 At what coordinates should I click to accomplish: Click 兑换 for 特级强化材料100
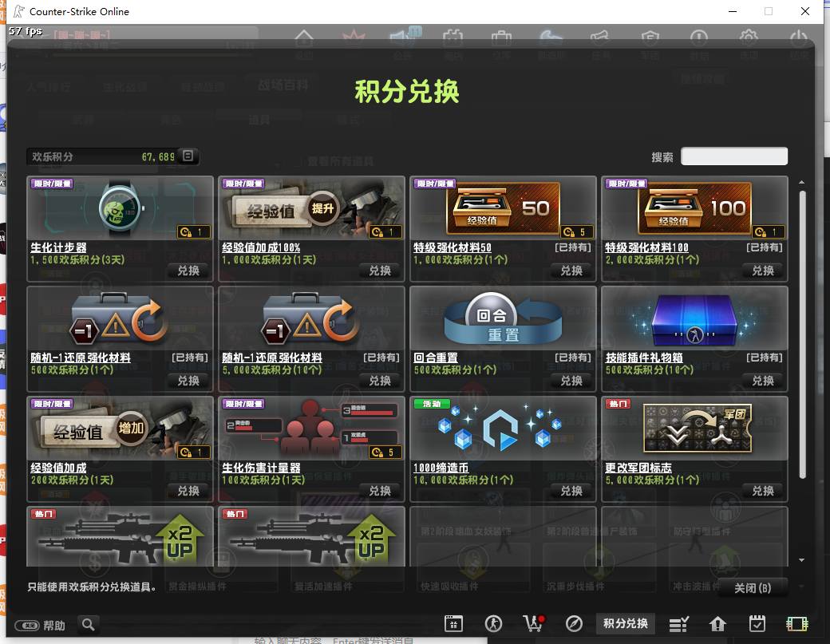coord(763,271)
